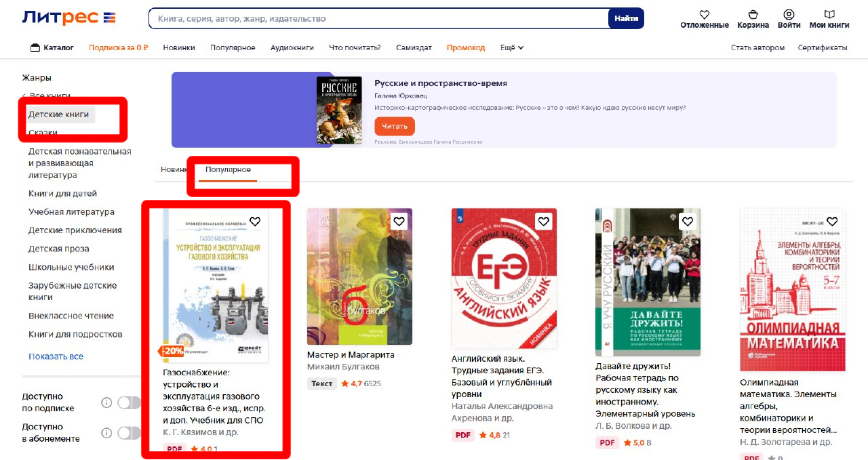Add Английский язык ЕГЭ book to favorites heart
This screenshot has width=868, height=460.
pos(543,221)
